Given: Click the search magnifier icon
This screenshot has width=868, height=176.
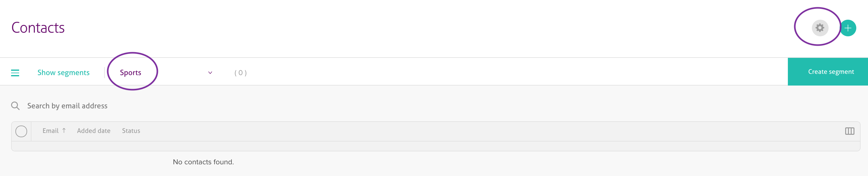Looking at the screenshot, I should 15,106.
